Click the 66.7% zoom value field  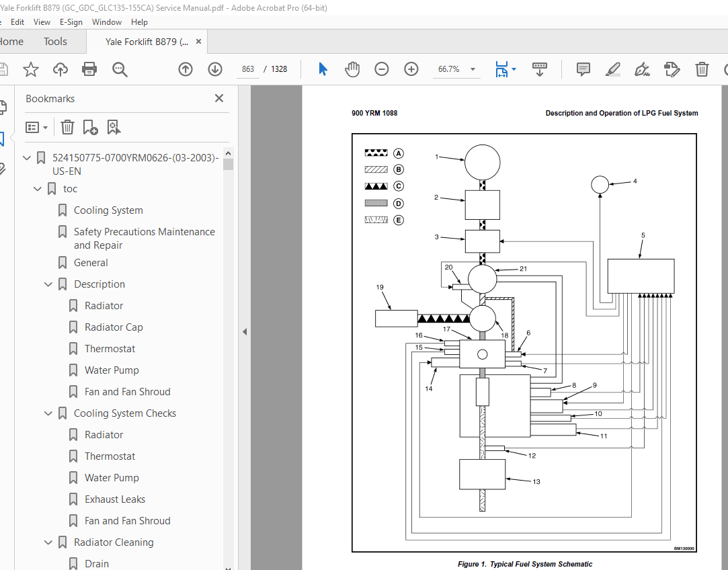[x=449, y=69]
